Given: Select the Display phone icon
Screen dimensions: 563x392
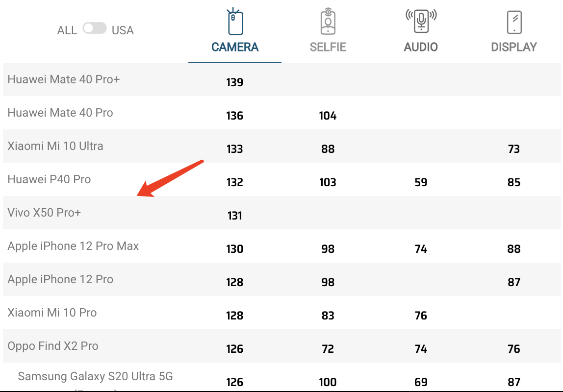Looking at the screenshot, I should [x=514, y=22].
